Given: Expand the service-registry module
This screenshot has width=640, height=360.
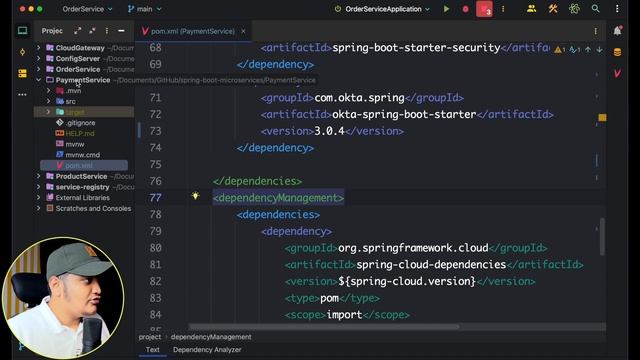Looking at the screenshot, I should tap(38, 187).
